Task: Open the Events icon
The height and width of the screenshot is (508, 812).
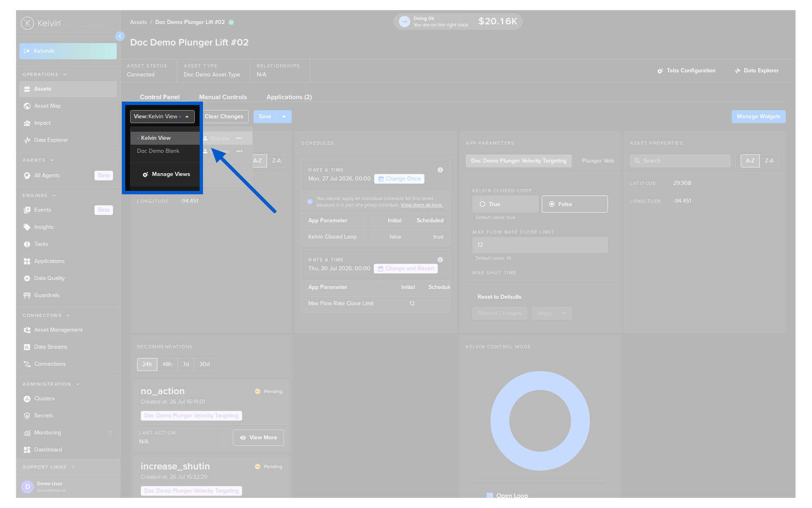Action: click(27, 210)
